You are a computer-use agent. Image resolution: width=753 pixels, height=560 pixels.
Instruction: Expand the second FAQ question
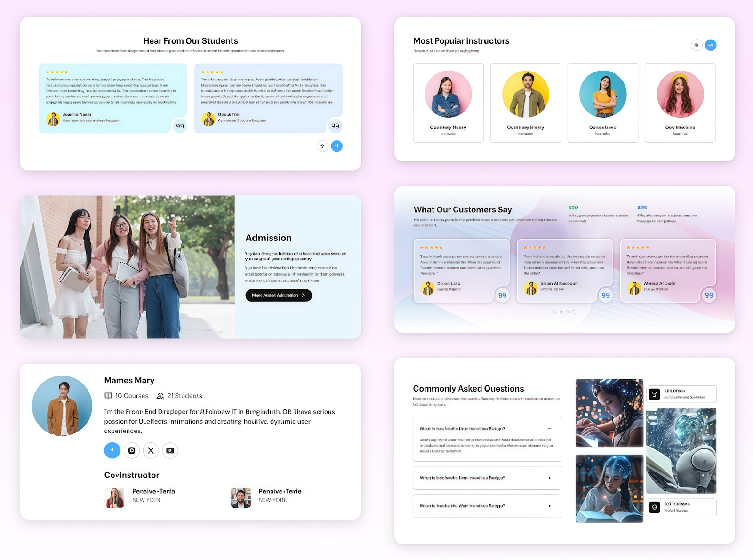click(x=549, y=478)
